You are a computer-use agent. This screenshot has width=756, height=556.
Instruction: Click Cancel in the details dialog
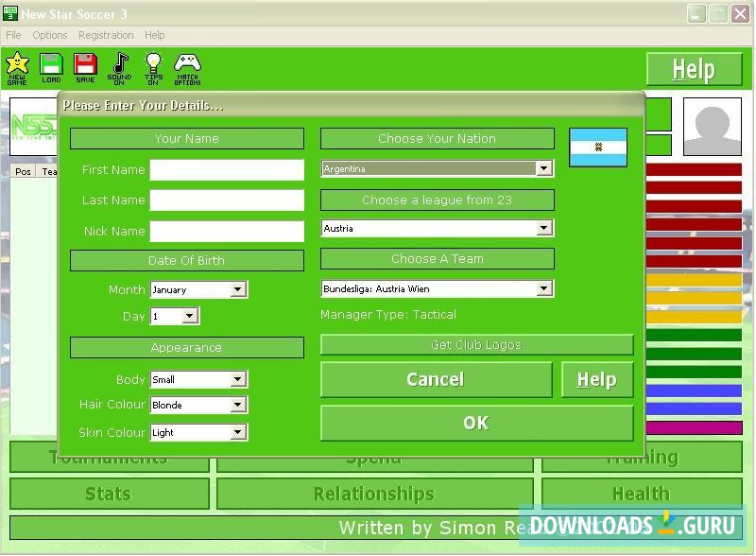pos(436,379)
